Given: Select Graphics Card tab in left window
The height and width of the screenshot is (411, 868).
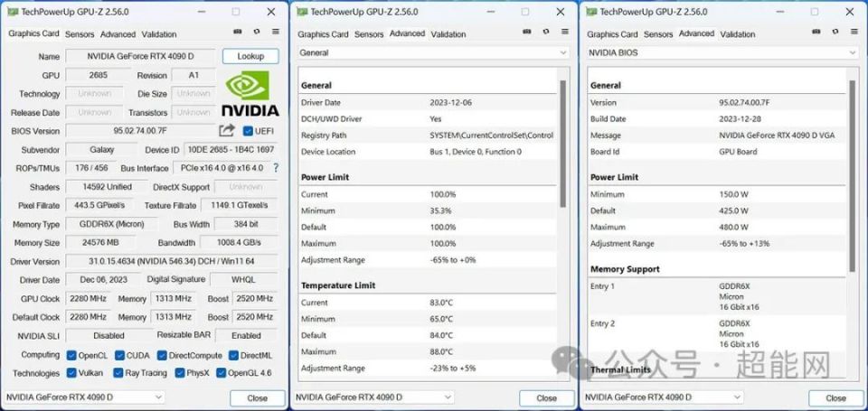Looking at the screenshot, I should coord(33,33).
